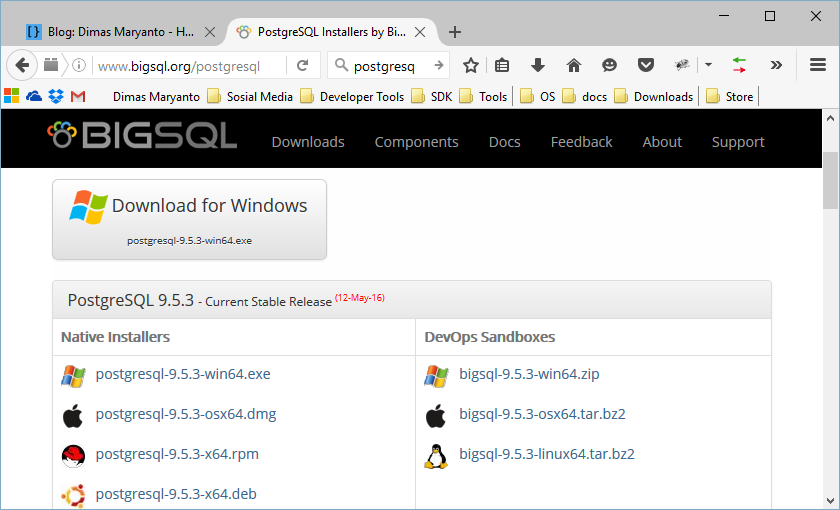This screenshot has width=840, height=510.
Task: Open the Feedback site menu
Action: [581, 142]
